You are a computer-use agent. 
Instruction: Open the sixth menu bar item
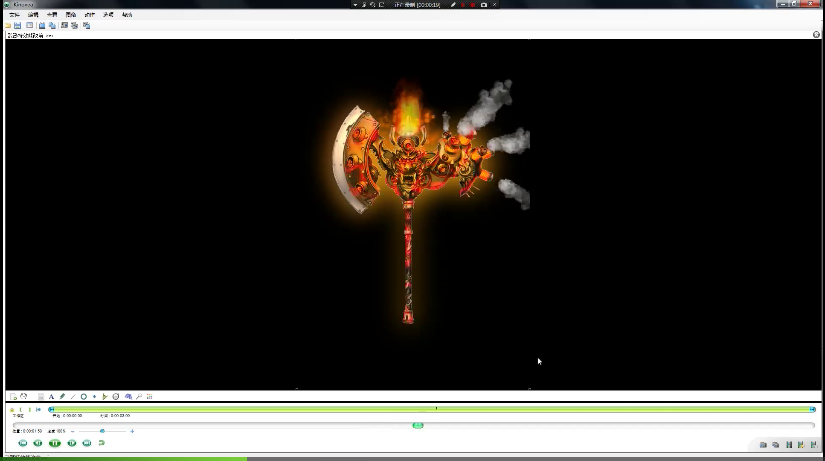(108, 15)
